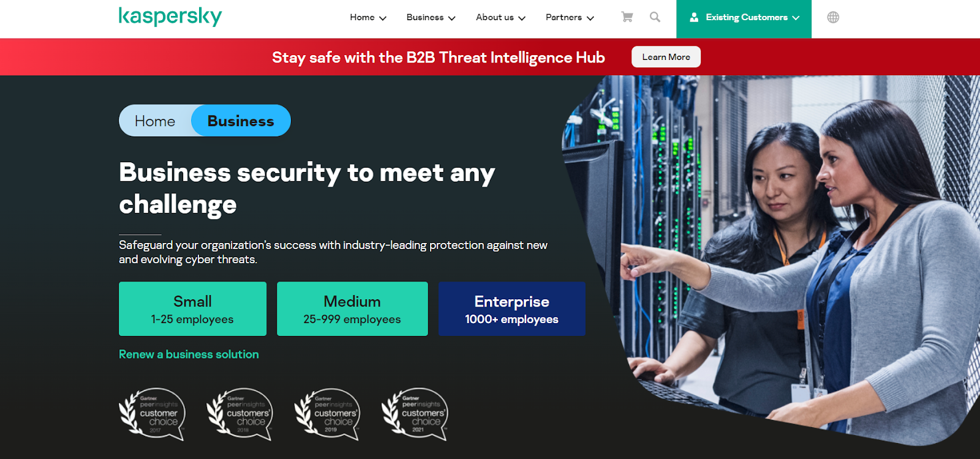
Task: Click the Learn More button
Action: click(666, 57)
